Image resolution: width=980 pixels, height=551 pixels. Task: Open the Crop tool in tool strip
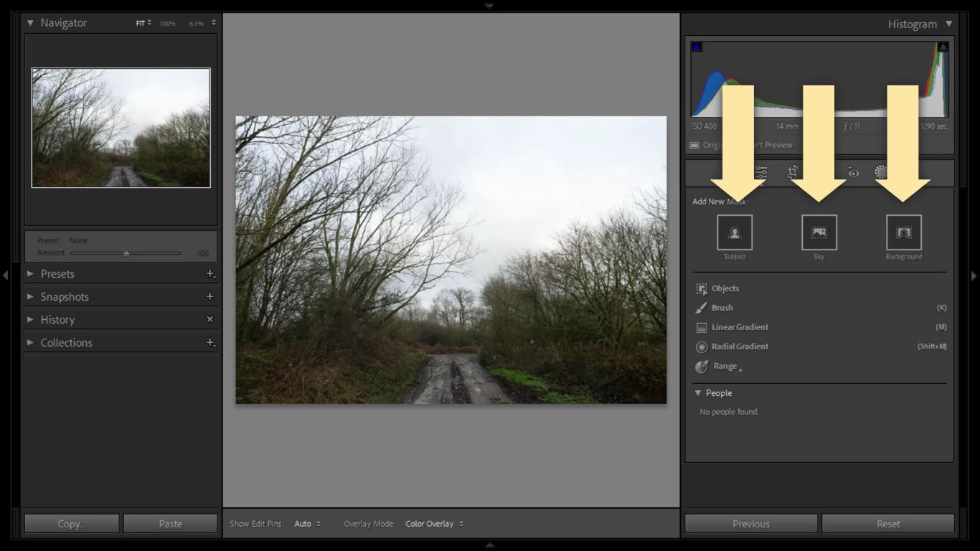click(793, 172)
